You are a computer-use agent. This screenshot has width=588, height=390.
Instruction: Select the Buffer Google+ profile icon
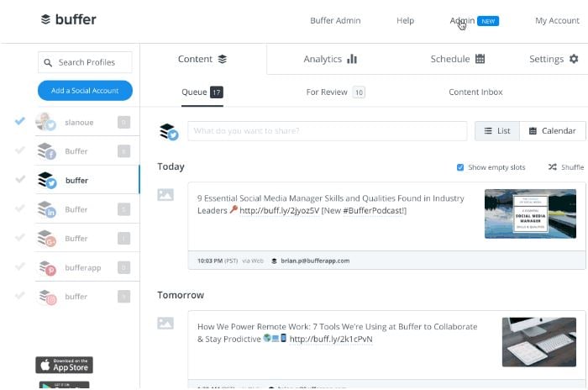click(46, 239)
